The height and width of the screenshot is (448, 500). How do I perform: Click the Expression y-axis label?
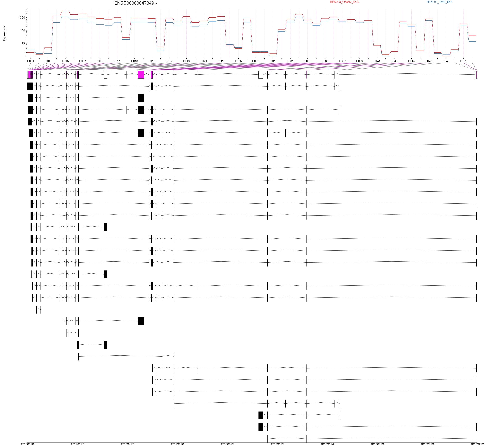[x=4, y=34]
